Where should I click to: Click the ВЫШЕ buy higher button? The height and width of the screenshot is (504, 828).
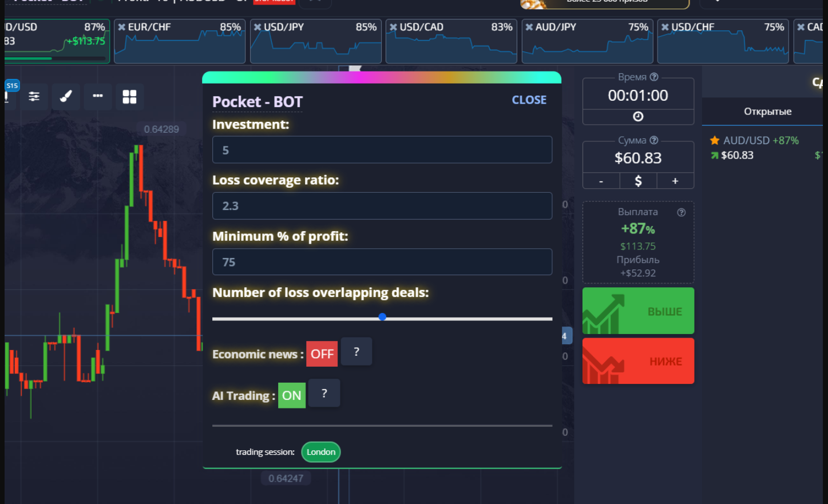click(638, 311)
